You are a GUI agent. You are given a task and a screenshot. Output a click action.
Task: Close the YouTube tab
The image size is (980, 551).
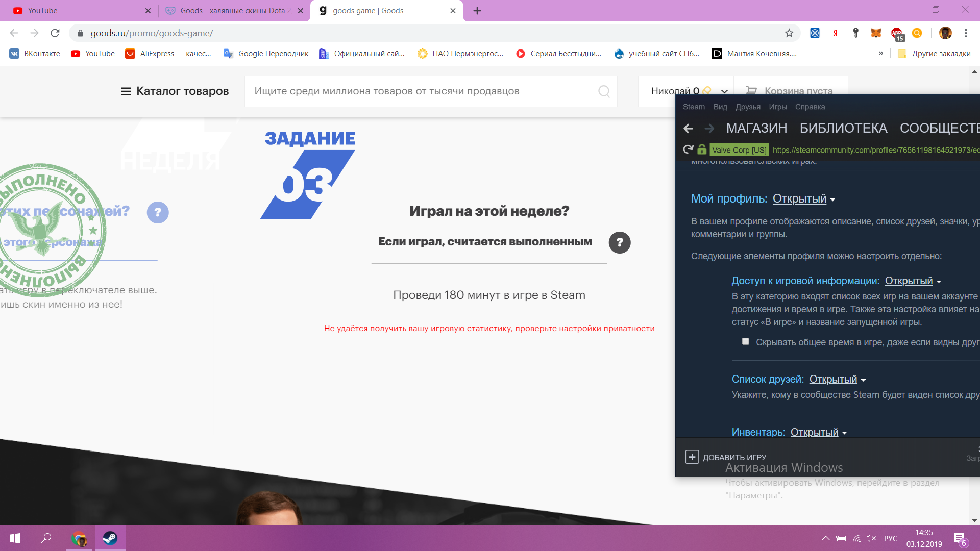[x=148, y=11]
